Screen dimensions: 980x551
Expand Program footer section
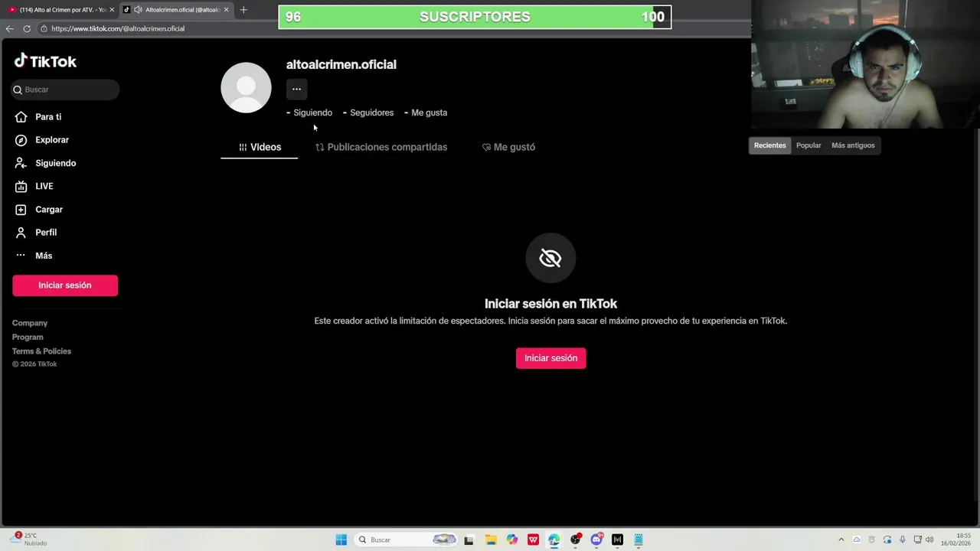tap(28, 337)
